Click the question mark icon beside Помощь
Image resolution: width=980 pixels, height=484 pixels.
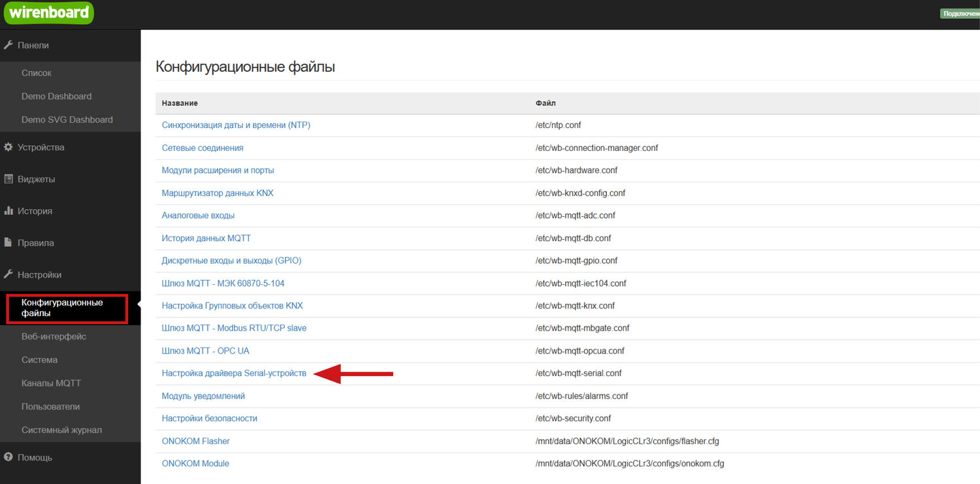(8, 457)
